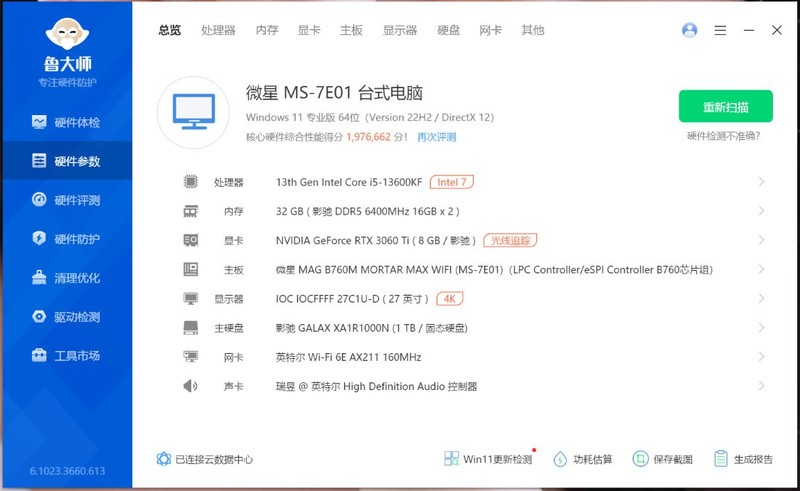Open the user account avatar

[x=689, y=30]
